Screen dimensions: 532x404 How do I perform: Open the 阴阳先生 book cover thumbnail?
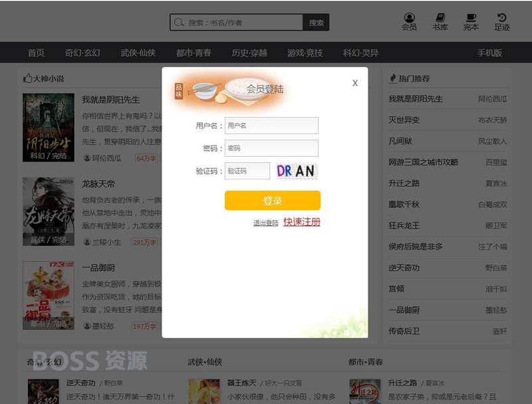[x=49, y=128]
